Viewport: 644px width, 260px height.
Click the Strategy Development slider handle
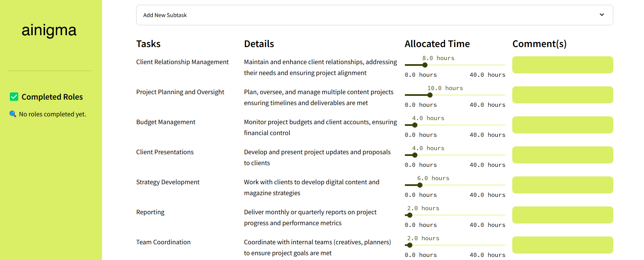point(420,185)
